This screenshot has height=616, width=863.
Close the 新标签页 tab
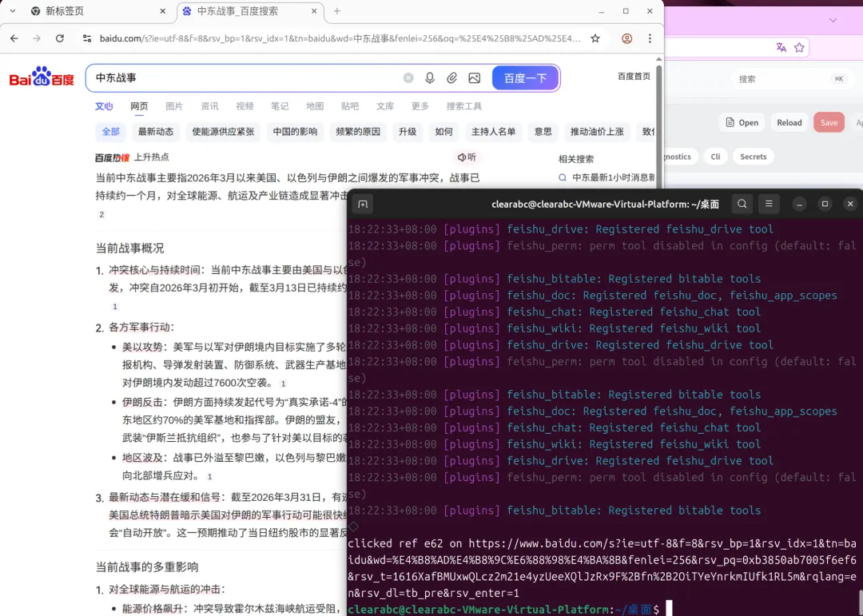pyautogui.click(x=163, y=11)
